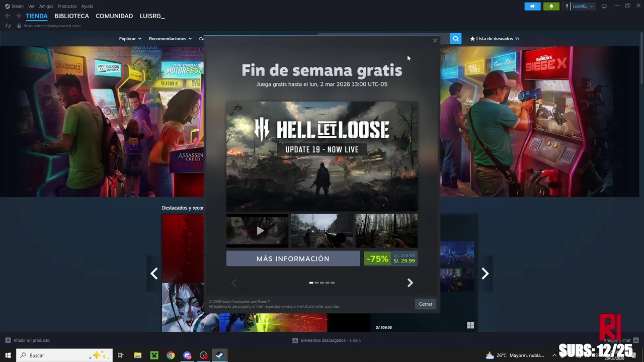Click the Cerrar button in the popup
The width and height of the screenshot is (644, 362).
[426, 304]
